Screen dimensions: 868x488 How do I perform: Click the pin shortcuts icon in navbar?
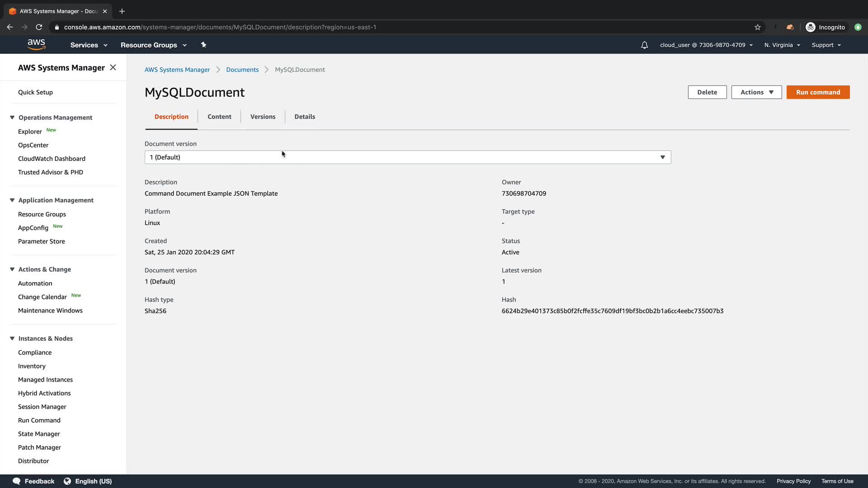[203, 45]
